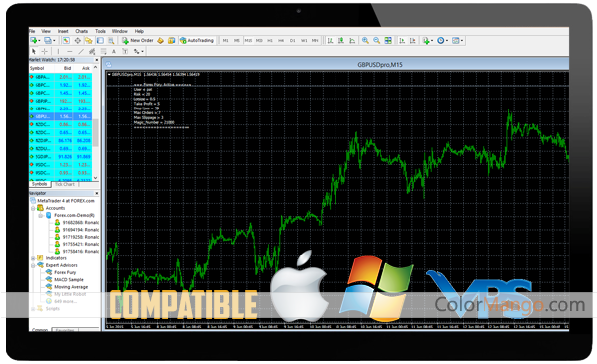
Task: Open the Profiles toolbar icon
Action: point(48,40)
